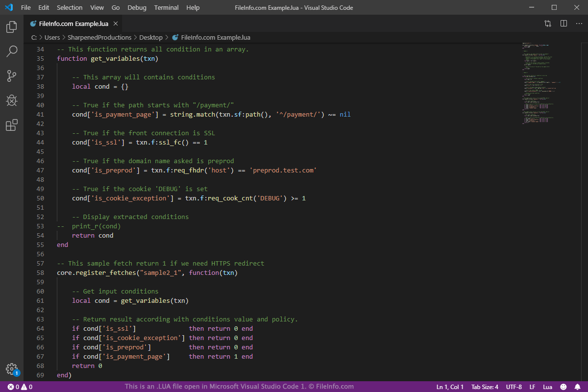588x392 pixels.
Task: Open the Selection menu
Action: pos(70,8)
